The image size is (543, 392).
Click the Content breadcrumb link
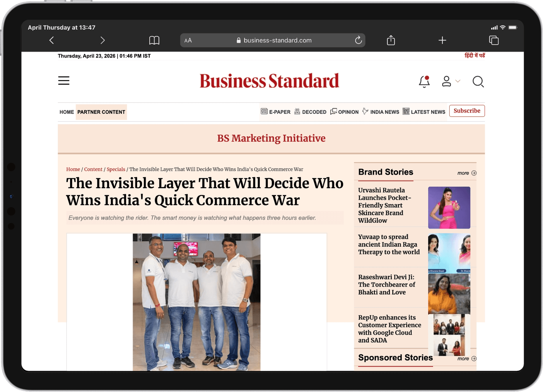coord(93,169)
